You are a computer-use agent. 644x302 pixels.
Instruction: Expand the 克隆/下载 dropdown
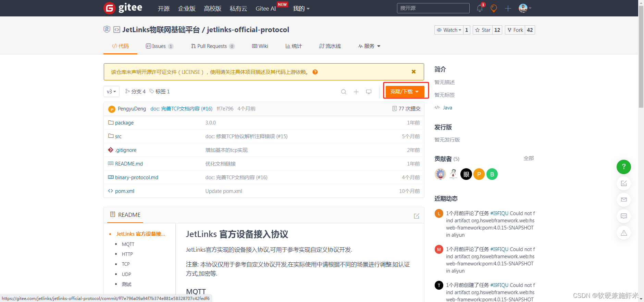(405, 92)
